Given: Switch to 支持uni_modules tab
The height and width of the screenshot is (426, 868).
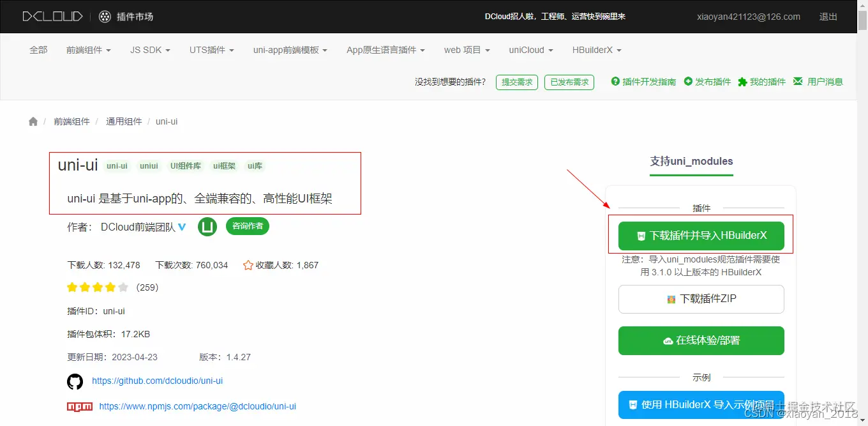Looking at the screenshot, I should (691, 162).
